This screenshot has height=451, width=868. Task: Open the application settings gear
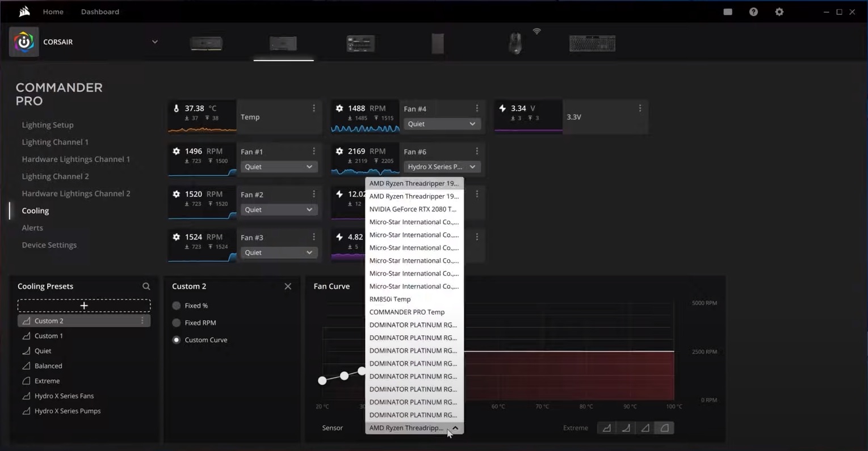pos(779,11)
